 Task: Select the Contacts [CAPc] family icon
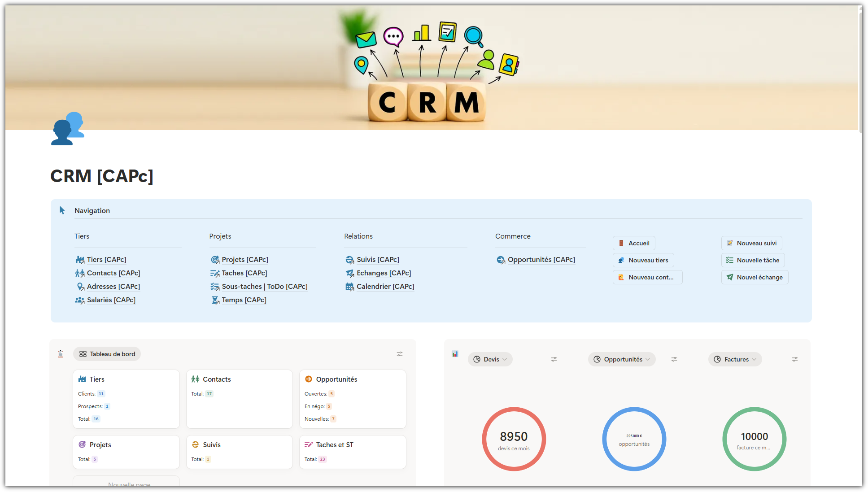click(x=80, y=273)
